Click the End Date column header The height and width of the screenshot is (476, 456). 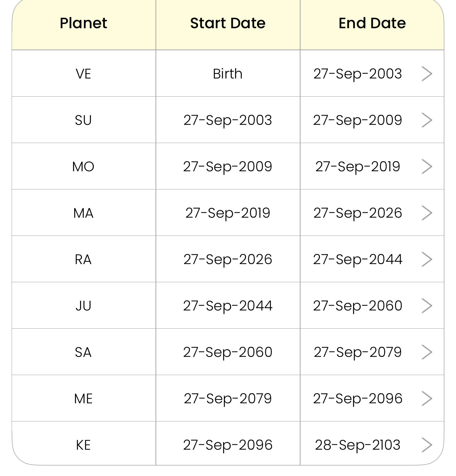click(x=372, y=23)
